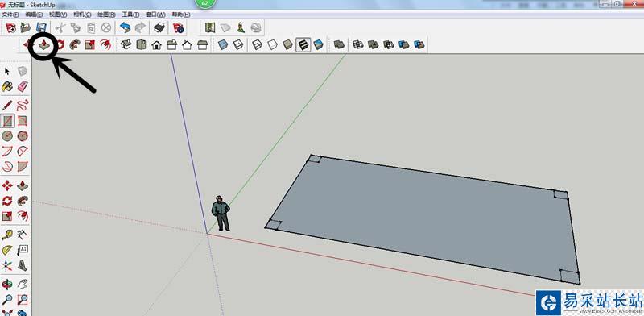
Task: Click the gray rectangle face in viewport
Action: (x=423, y=218)
